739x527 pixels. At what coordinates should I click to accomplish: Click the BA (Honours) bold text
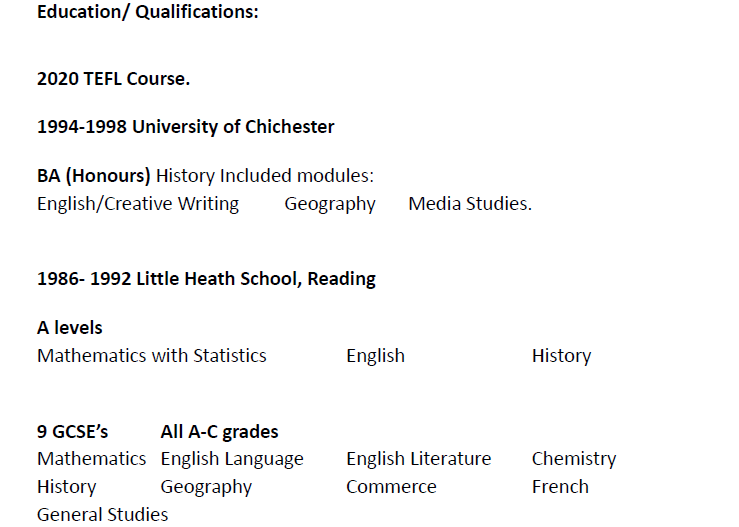(94, 176)
